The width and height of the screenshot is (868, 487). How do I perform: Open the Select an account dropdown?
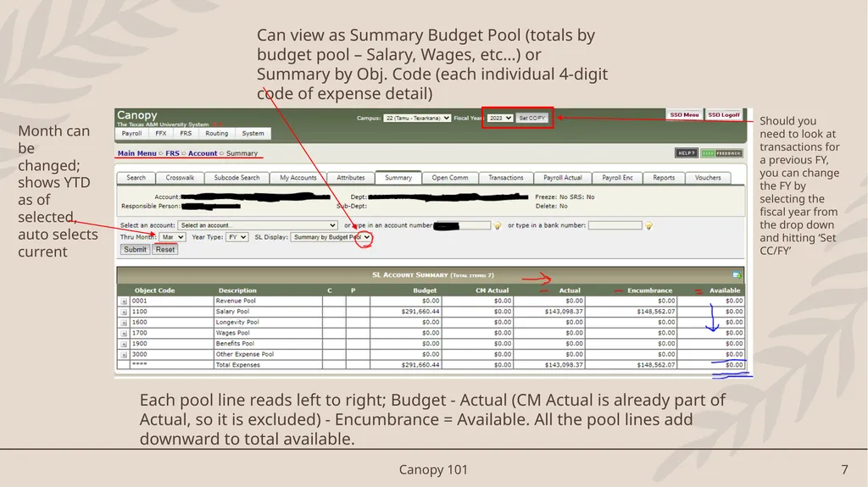point(258,225)
